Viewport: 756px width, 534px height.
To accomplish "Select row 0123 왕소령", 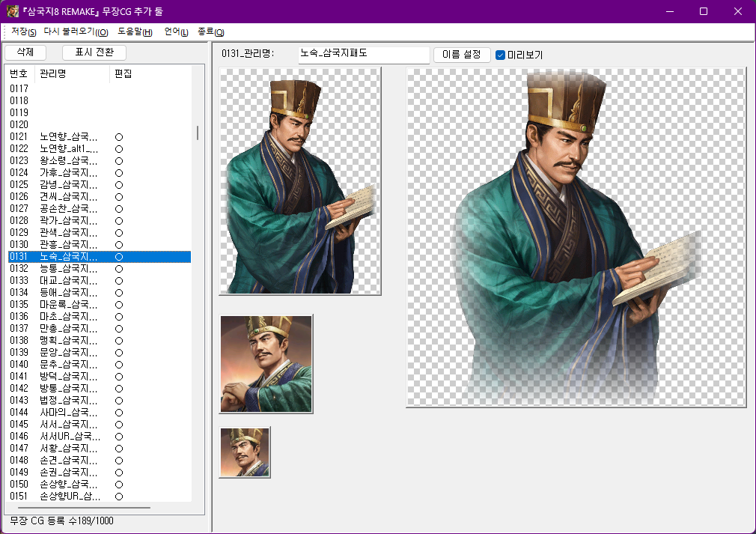I will [x=100, y=160].
